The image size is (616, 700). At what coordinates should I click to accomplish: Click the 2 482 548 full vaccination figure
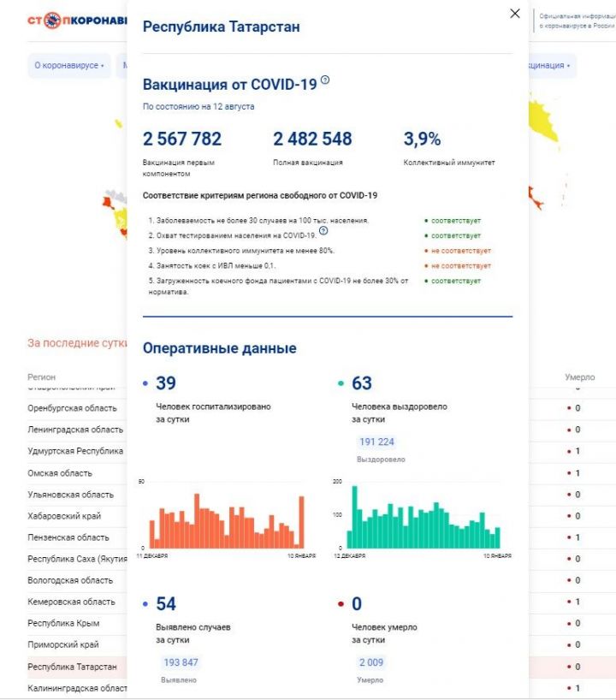pos(312,139)
